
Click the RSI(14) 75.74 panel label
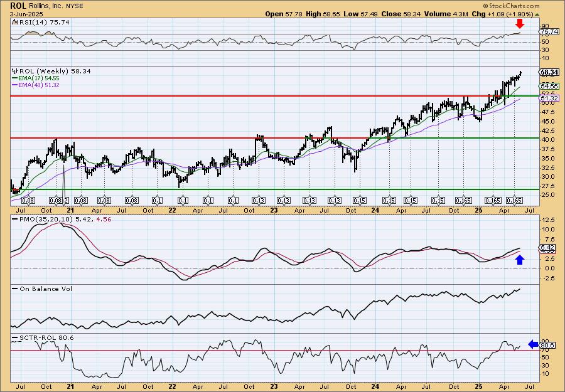[43, 23]
